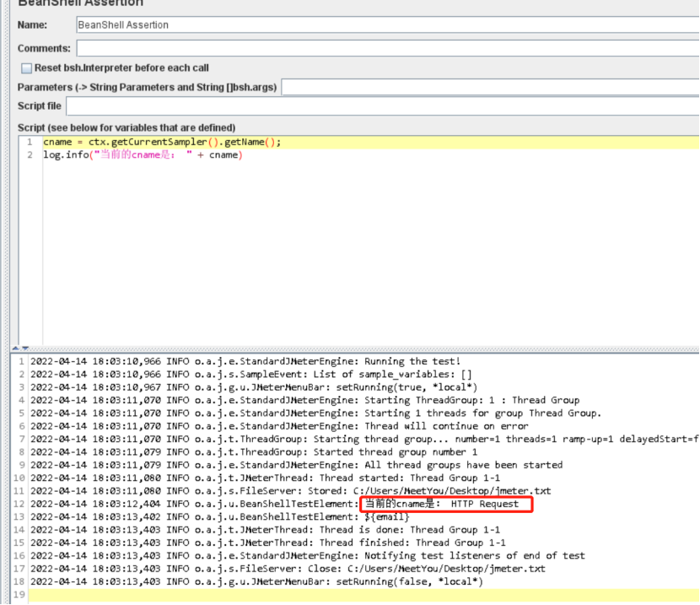Click the empty highlighted log line 19
The width and height of the screenshot is (700, 605).
point(363,595)
